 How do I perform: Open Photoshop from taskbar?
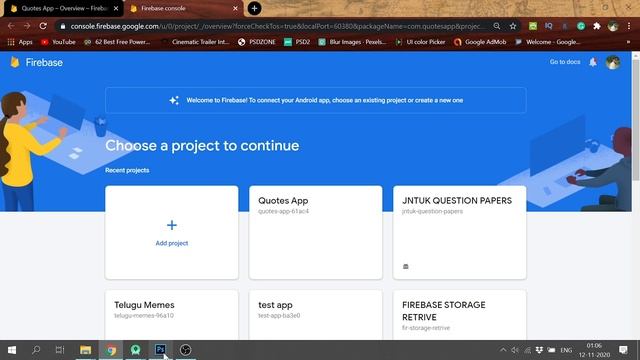pos(160,350)
